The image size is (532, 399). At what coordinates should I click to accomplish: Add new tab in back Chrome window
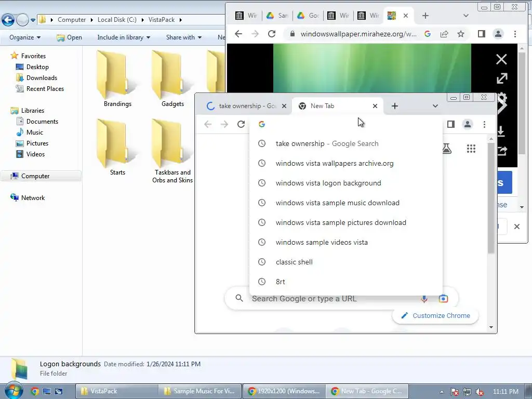click(x=425, y=16)
